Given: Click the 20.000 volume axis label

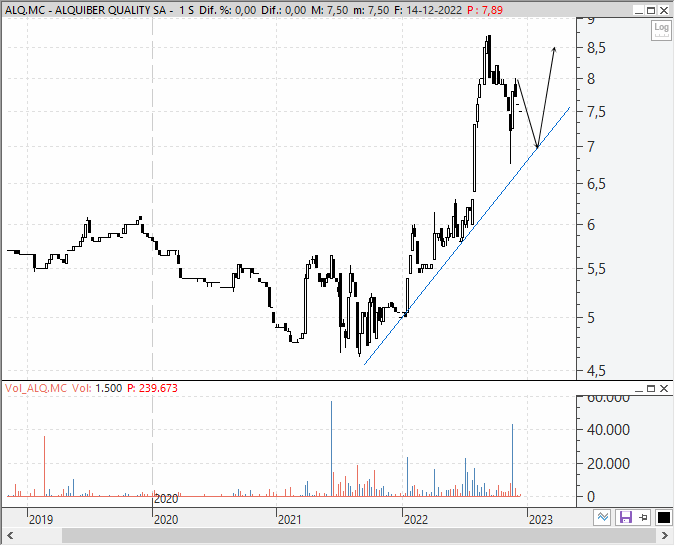Looking at the screenshot, I should click(608, 464).
